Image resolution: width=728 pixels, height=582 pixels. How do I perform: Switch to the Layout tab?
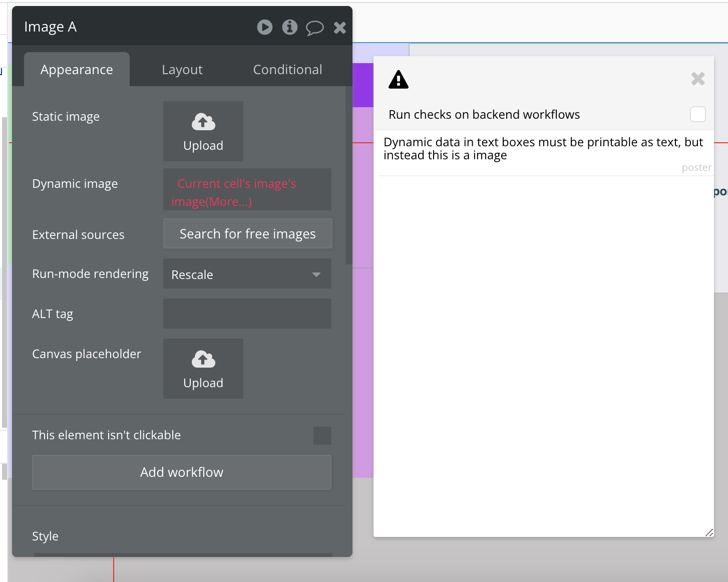[x=182, y=70]
